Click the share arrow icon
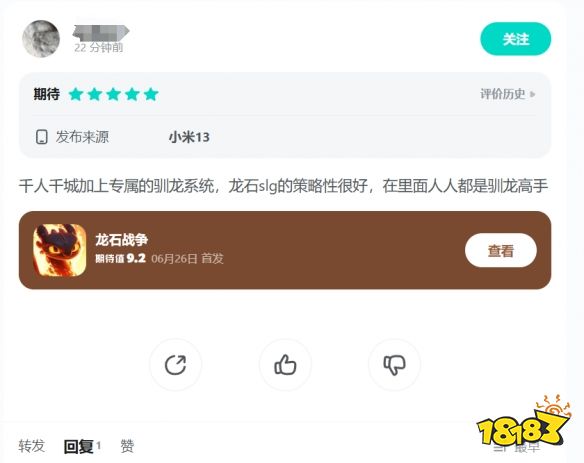 point(175,365)
